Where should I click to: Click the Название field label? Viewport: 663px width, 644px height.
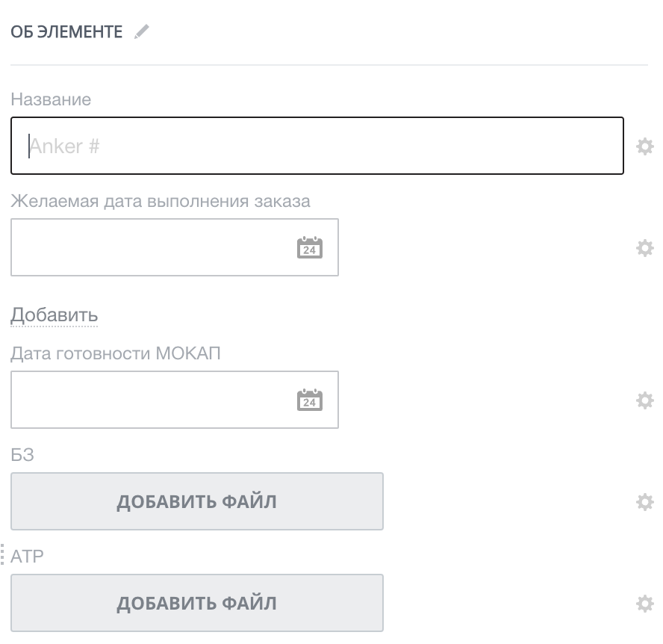51,99
